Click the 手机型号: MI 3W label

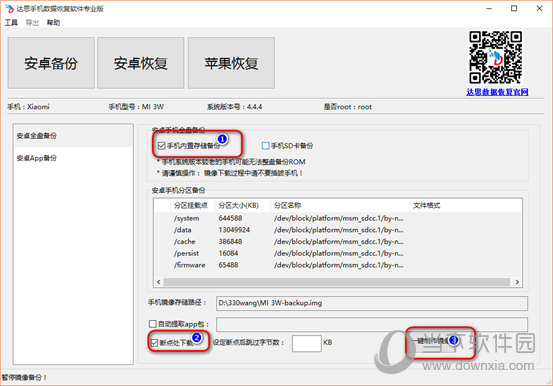coord(136,107)
